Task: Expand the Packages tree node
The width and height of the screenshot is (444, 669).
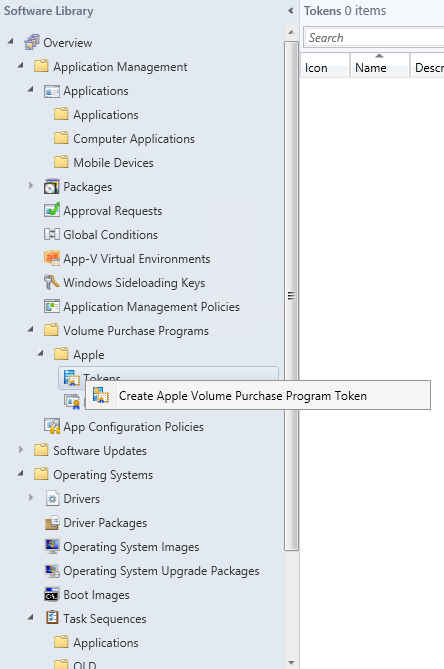Action: pyautogui.click(x=31, y=186)
